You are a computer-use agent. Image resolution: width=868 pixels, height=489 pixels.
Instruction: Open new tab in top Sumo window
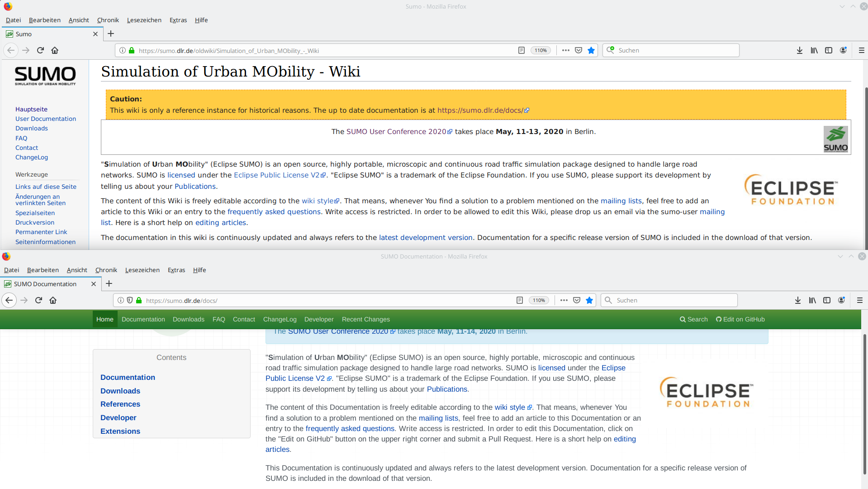111,34
